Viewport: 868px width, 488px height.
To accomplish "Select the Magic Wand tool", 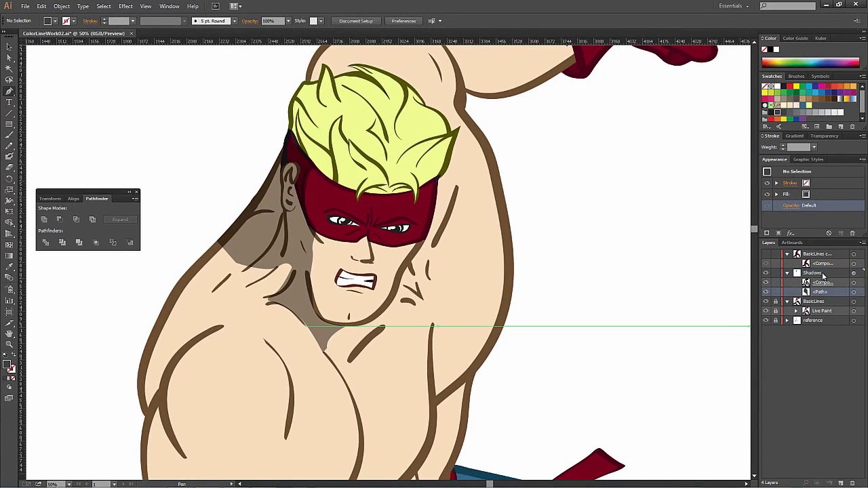I will pyautogui.click(x=9, y=68).
